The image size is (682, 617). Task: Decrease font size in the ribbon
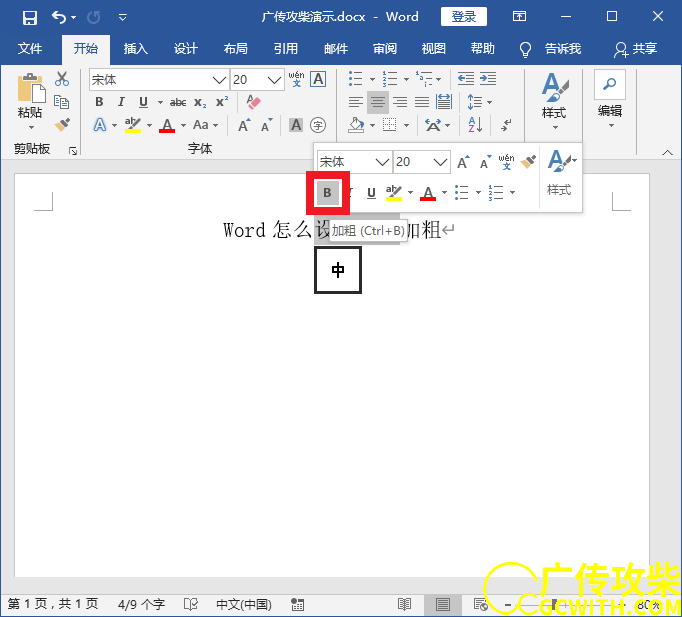pyautogui.click(x=266, y=125)
